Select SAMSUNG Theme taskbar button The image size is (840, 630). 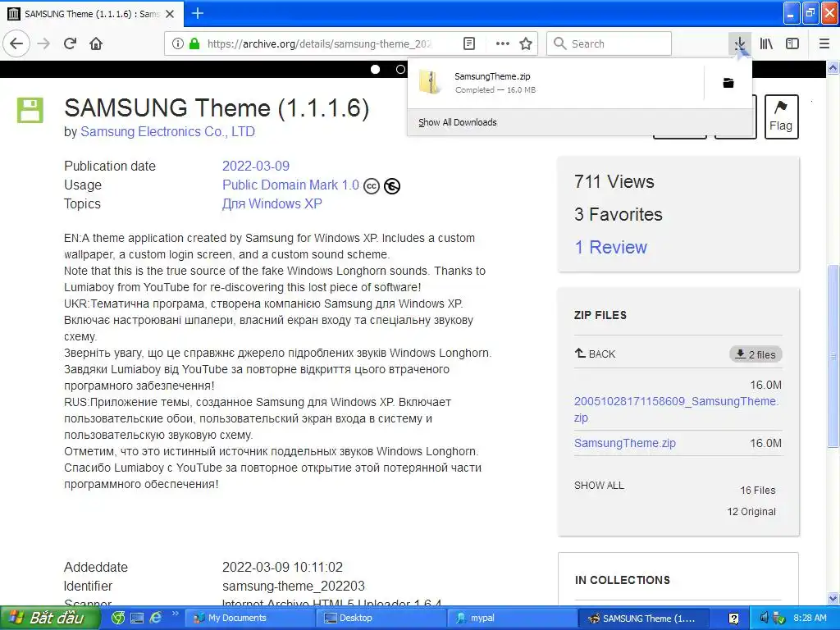pyautogui.click(x=644, y=618)
